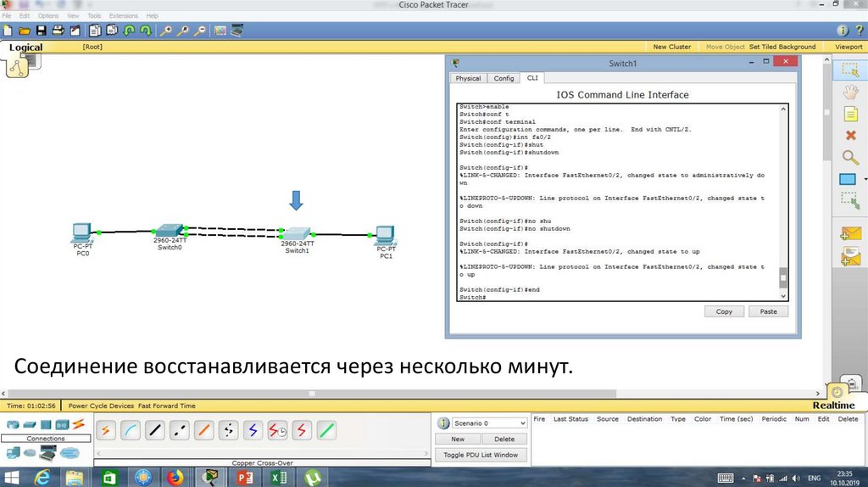
Task: Open the File menu
Action: pos(7,15)
